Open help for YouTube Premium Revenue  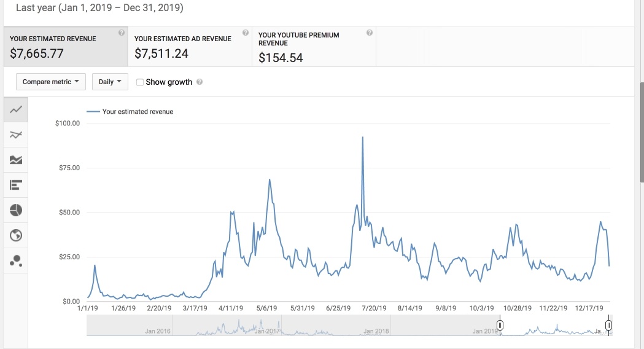(x=369, y=33)
